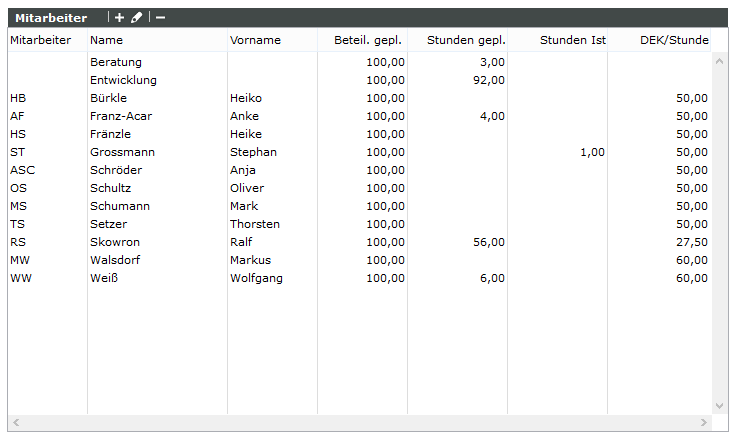Click the edit pencil icon

[x=137, y=17]
